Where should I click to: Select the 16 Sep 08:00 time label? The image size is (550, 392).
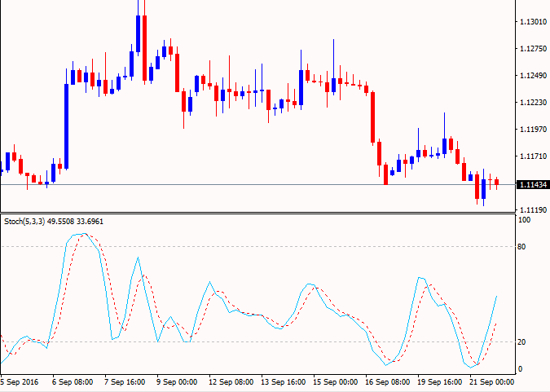pos(388,382)
